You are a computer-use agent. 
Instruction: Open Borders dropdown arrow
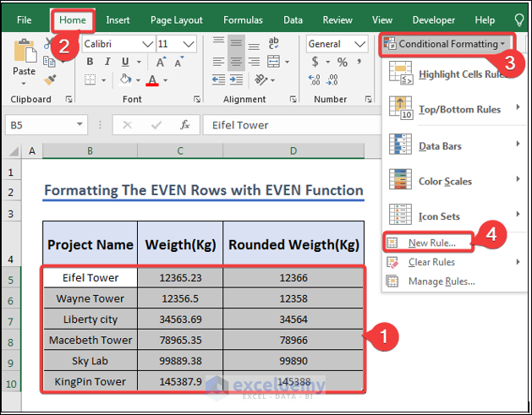[x=104, y=80]
